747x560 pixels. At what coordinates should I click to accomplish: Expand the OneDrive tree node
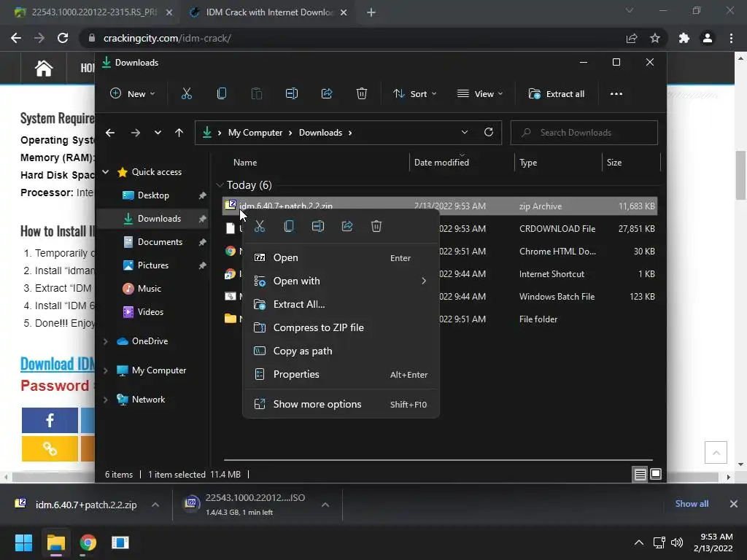[106, 341]
